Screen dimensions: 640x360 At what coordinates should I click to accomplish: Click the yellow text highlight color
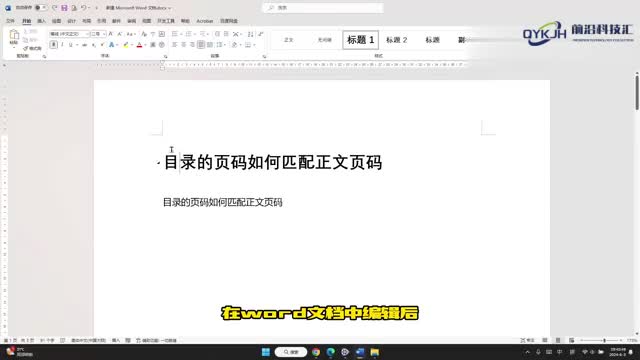(x=126, y=45)
